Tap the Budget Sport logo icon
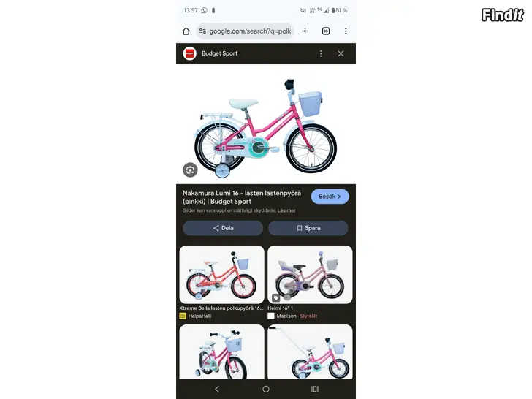Viewport: 532px width, 399px height. [x=190, y=53]
